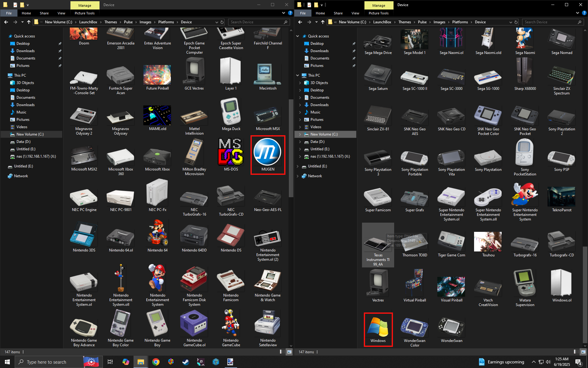Select the Watara Supervision image
The image size is (588, 368).
[525, 288]
